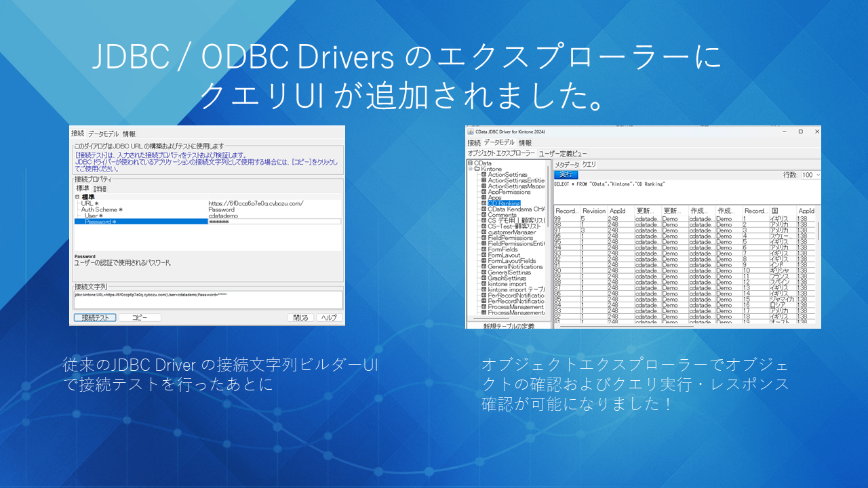Maximize the Kintone driver window
Viewport: 868px width, 488px height.
[800, 131]
